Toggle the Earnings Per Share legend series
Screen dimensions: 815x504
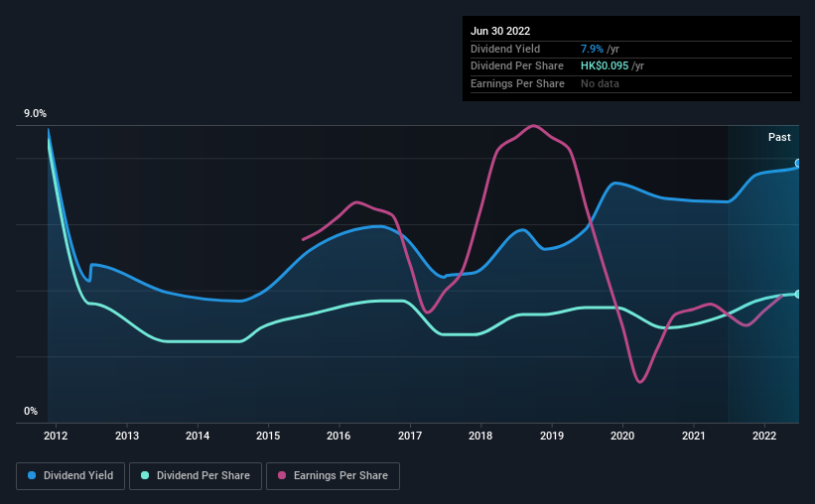point(333,476)
